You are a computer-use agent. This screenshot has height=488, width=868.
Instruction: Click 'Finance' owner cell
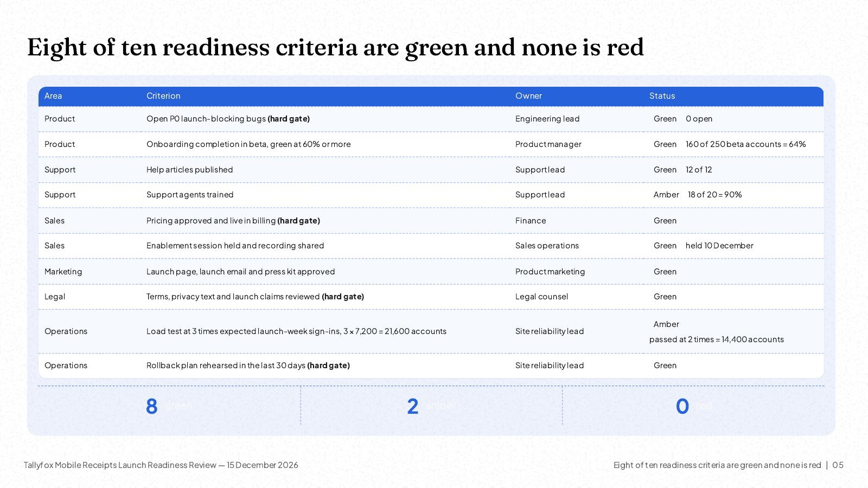[x=531, y=221]
